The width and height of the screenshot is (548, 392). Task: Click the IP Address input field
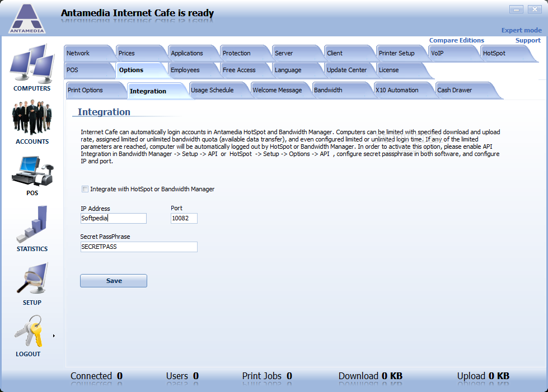[x=113, y=218]
